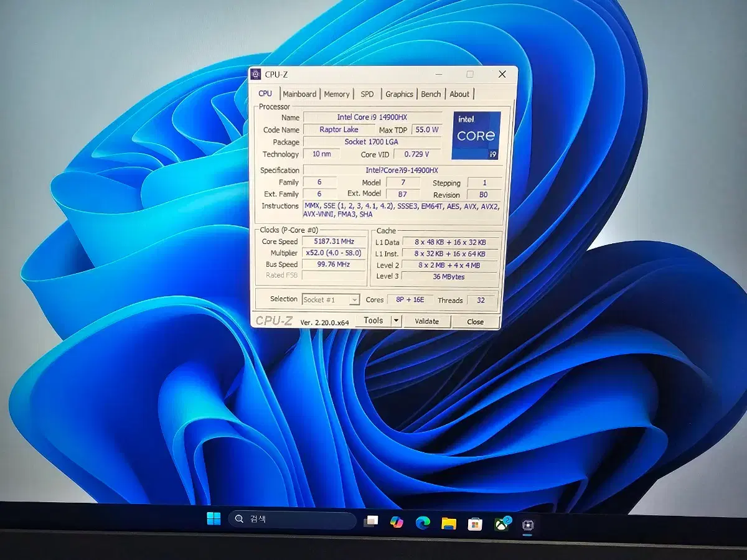Expand the Tools dropdown arrow
The width and height of the screenshot is (747, 560).
coord(396,320)
